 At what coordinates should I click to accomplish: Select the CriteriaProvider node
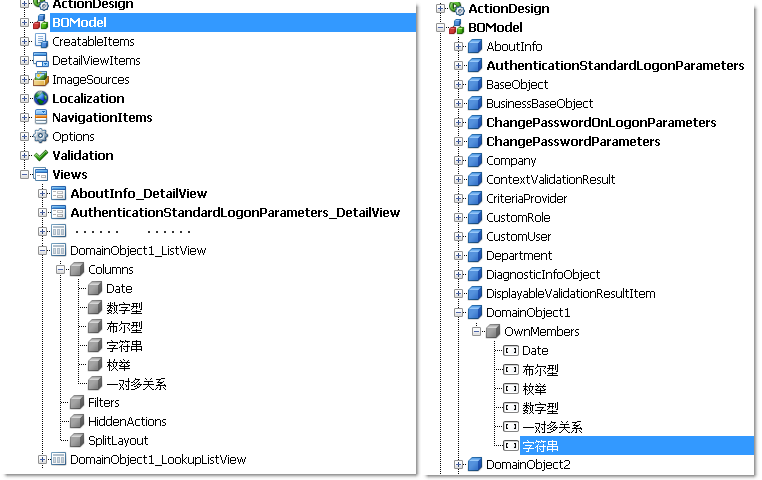526,198
